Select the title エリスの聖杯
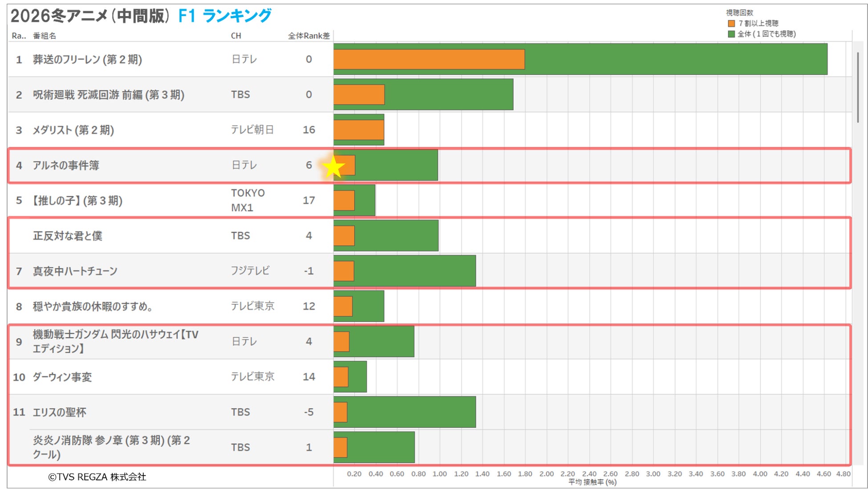 60,412
